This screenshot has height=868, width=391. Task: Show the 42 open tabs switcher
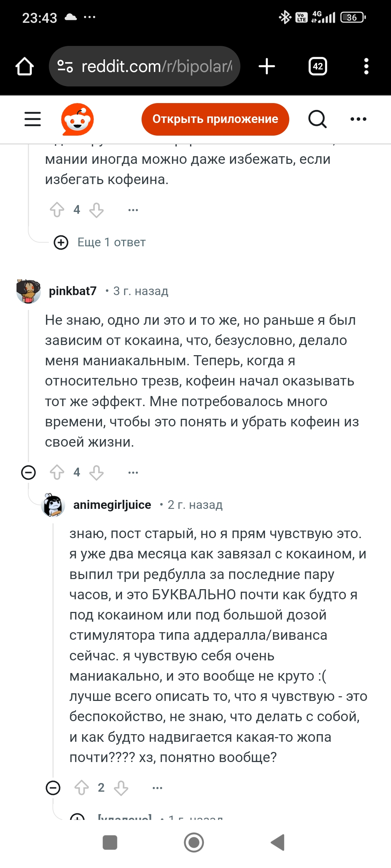click(x=318, y=67)
